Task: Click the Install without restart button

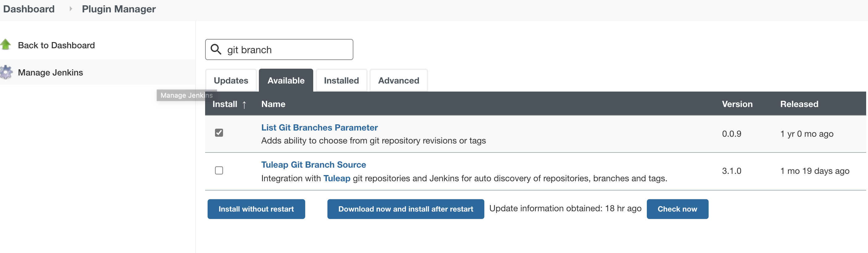Action: tap(256, 209)
